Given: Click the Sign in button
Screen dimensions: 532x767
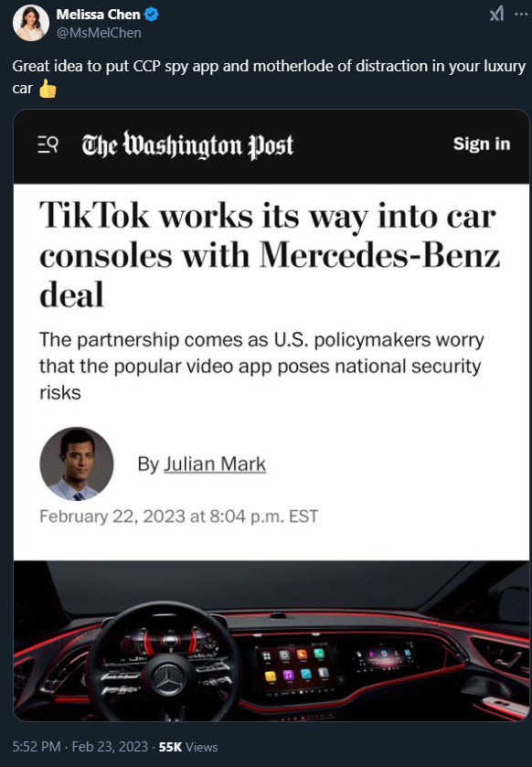Looking at the screenshot, I should [x=482, y=144].
